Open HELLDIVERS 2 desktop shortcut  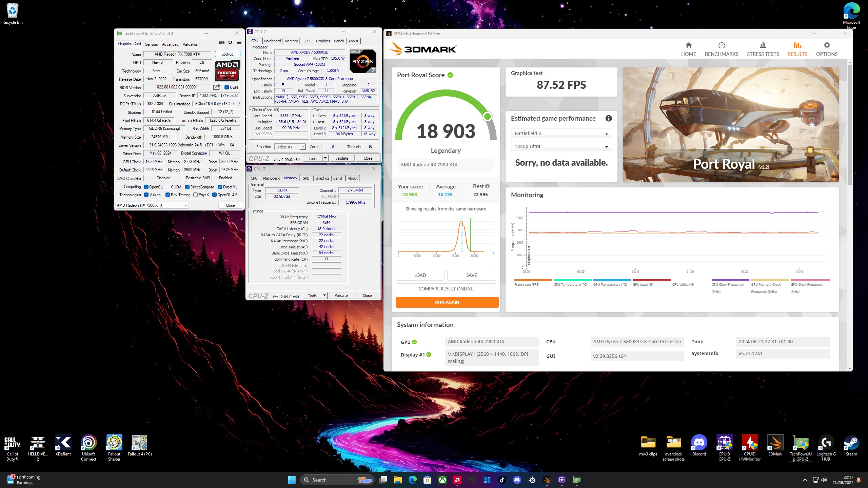point(38,448)
